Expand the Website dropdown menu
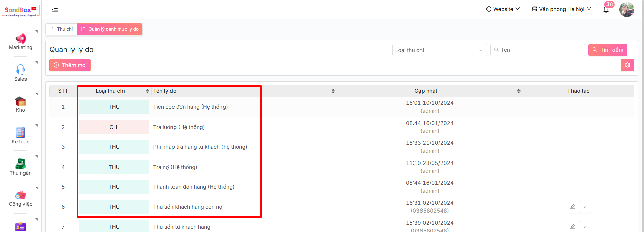The image size is (644, 232). (503, 9)
